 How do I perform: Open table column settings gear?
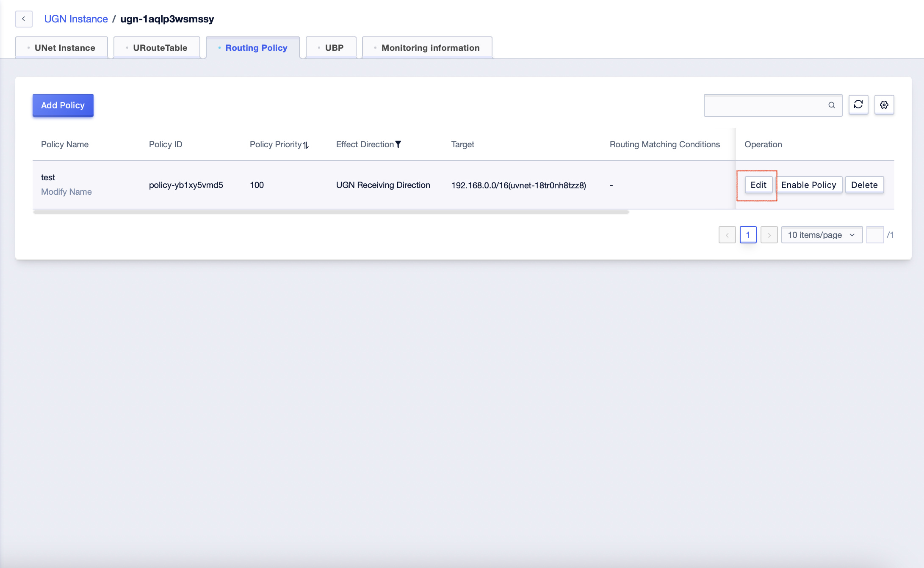point(884,105)
